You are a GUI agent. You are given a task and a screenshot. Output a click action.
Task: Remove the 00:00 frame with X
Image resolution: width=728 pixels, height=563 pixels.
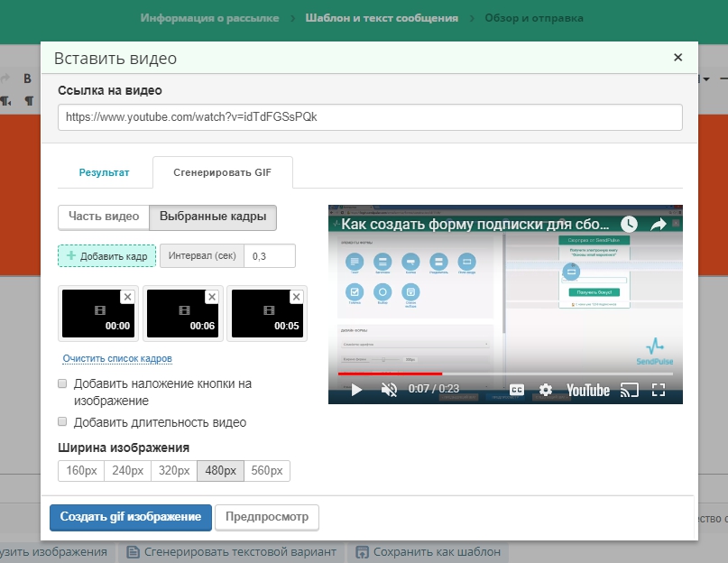coord(127,297)
